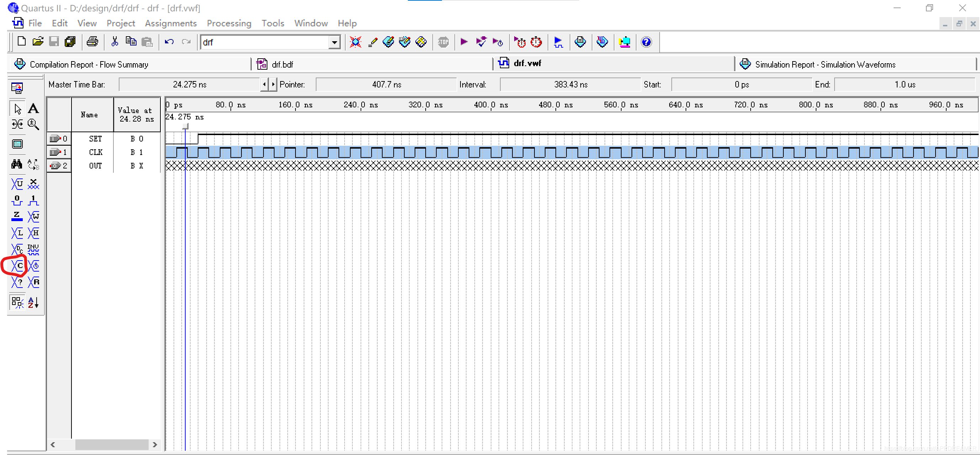Switch to the drf.bdf tab

[x=282, y=65]
